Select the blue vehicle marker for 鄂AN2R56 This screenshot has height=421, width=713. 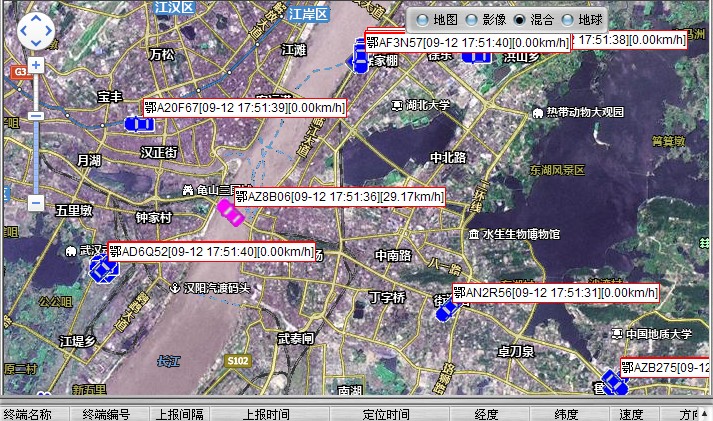[446, 311]
